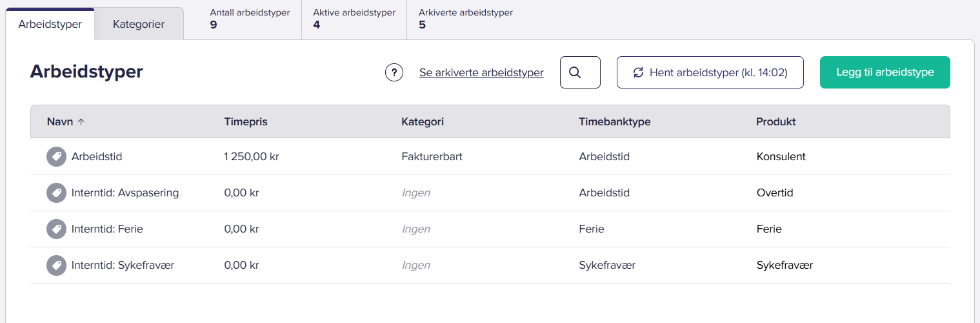This screenshot has width=980, height=323.
Task: Select the Arbeidstyper tab
Action: coord(50,25)
